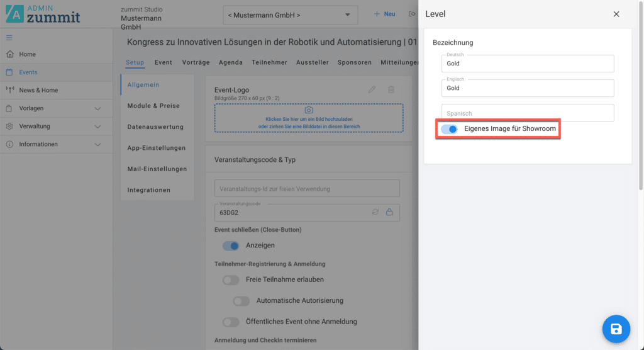
Task: Collapse the sidebar with hamburger menu icon
Action: (9, 38)
